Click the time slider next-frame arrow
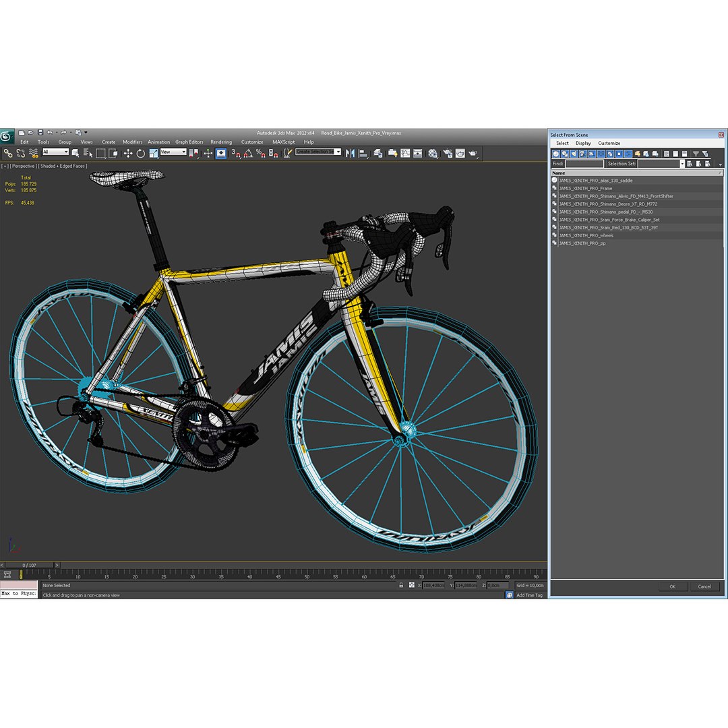 coord(57,565)
